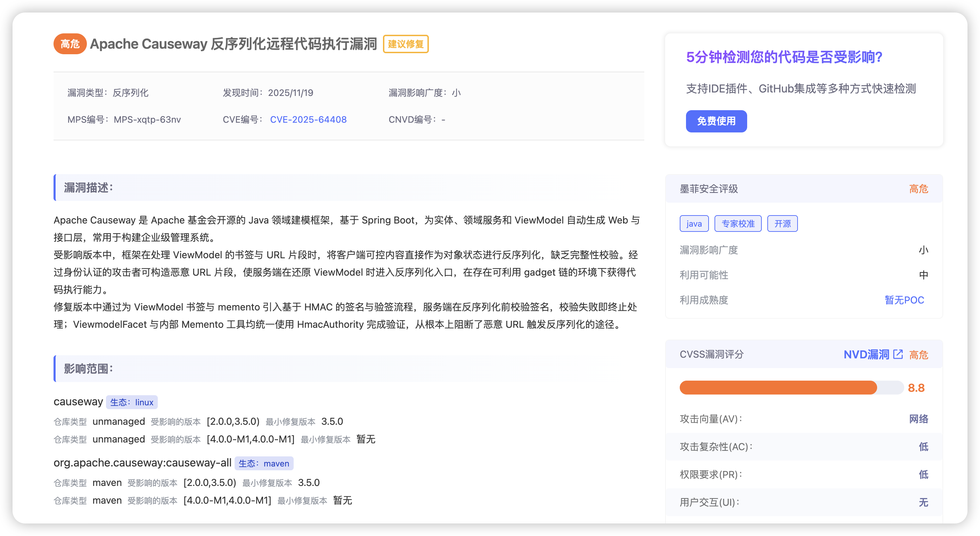Click the 生态: maven ecosystem tag

point(264,463)
